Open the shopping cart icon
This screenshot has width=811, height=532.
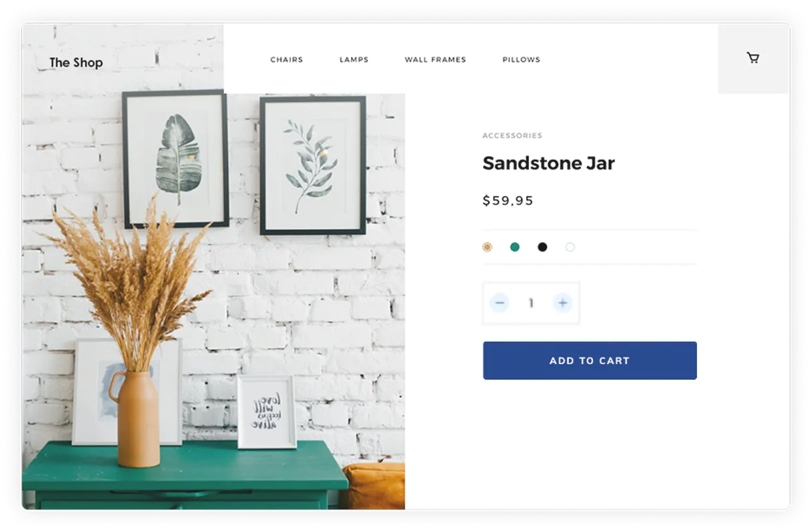click(753, 58)
